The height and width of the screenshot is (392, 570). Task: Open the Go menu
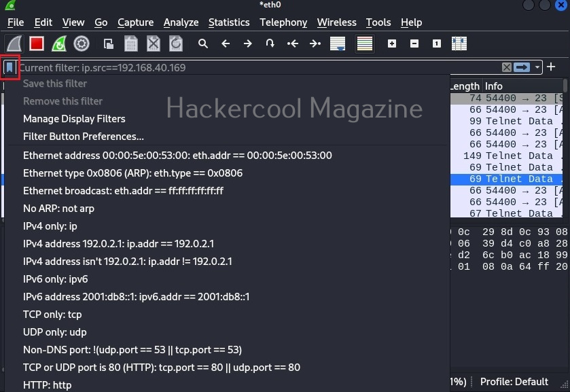coord(101,22)
